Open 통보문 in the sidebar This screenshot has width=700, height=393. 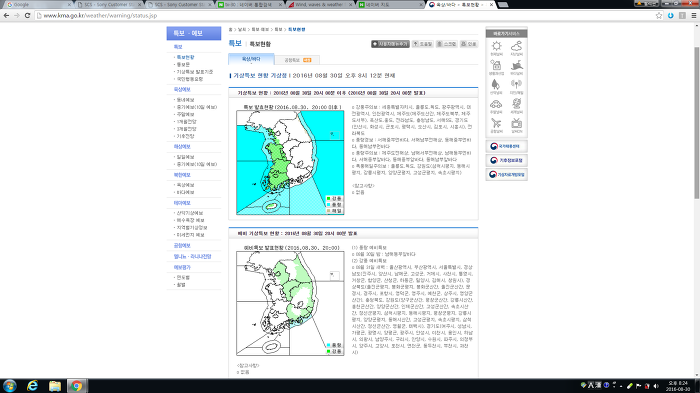click(x=183, y=65)
